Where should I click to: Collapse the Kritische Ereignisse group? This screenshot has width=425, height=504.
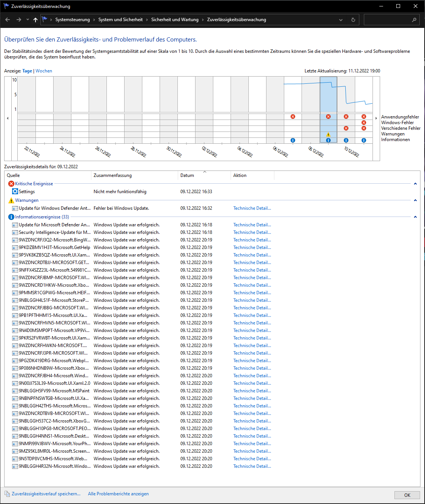pyautogui.click(x=415, y=184)
